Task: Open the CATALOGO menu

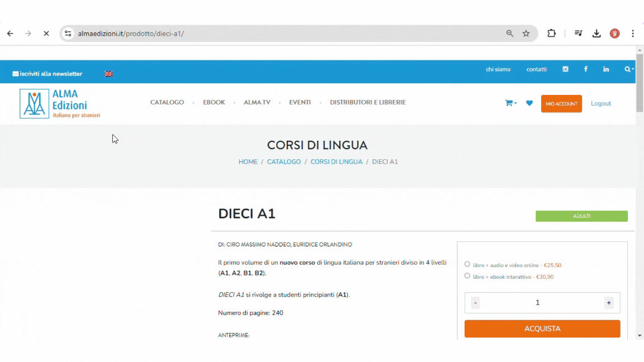Action: tap(167, 102)
